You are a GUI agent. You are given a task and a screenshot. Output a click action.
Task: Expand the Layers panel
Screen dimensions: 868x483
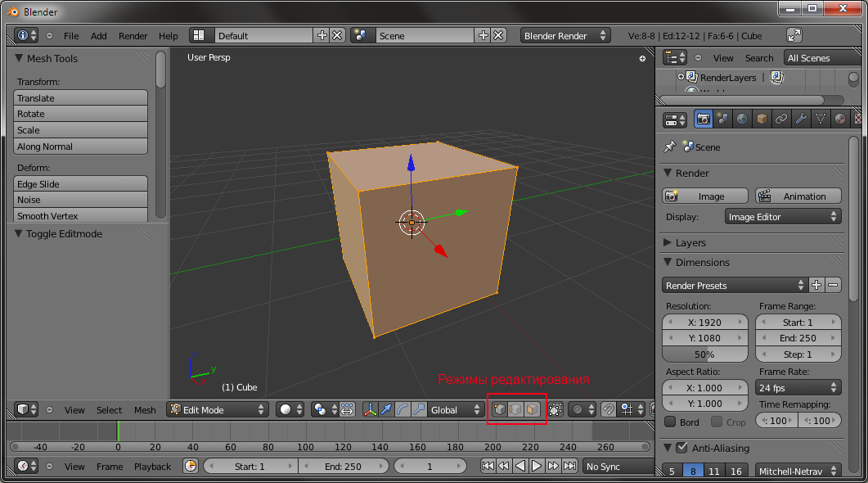pos(690,243)
